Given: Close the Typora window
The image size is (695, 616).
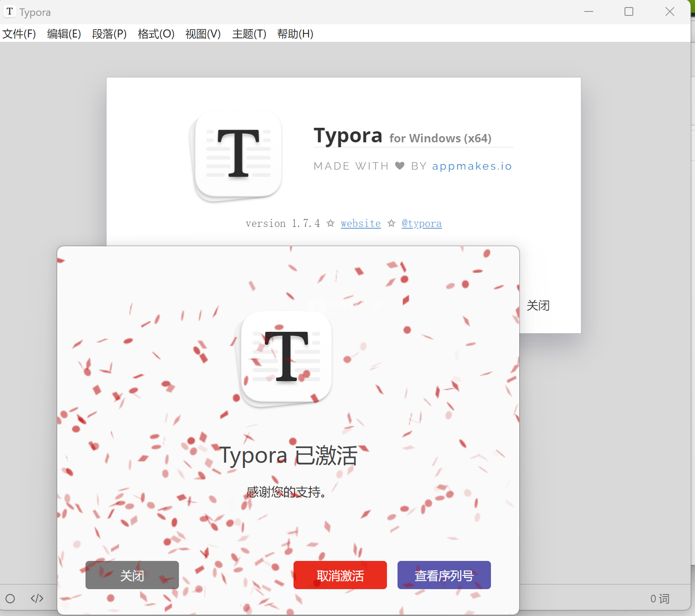Looking at the screenshot, I should point(670,11).
